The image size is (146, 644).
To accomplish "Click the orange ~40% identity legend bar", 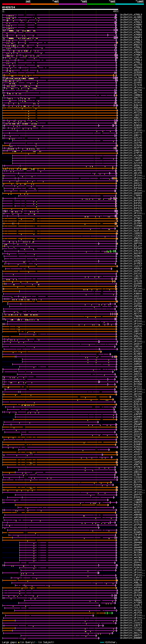I will [44, 4].
